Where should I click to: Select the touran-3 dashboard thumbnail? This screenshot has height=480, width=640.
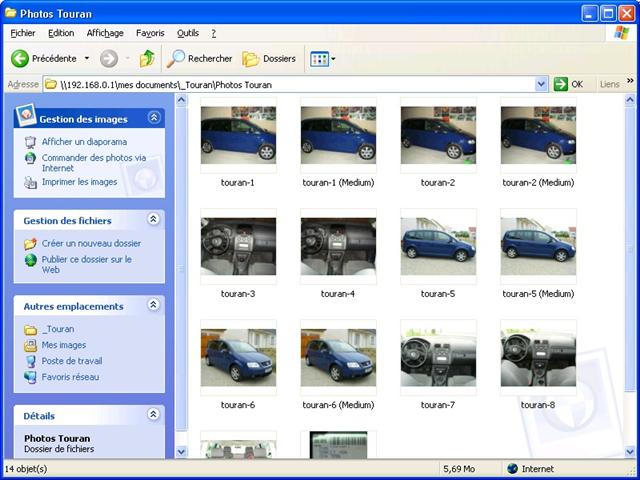coord(238,247)
